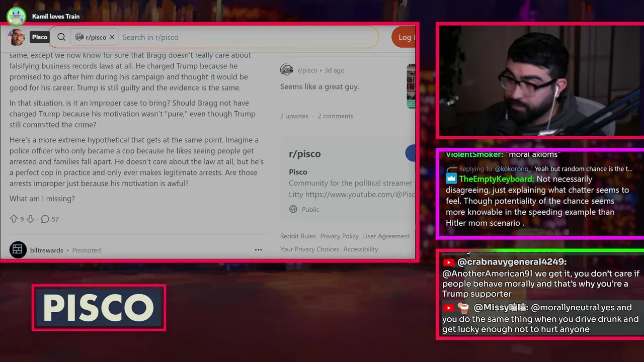The height and width of the screenshot is (362, 644).
Task: Open the 2 comments link
Action: coord(335,116)
